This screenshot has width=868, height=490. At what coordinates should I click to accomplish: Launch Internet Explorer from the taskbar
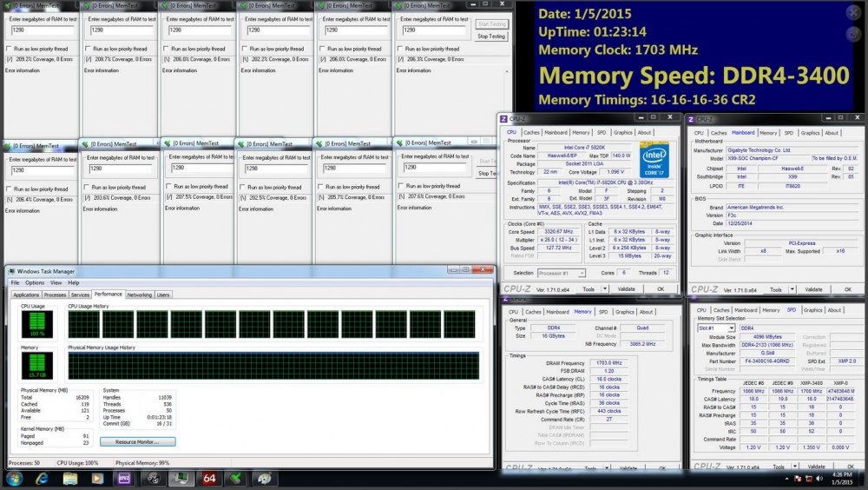pos(42,479)
